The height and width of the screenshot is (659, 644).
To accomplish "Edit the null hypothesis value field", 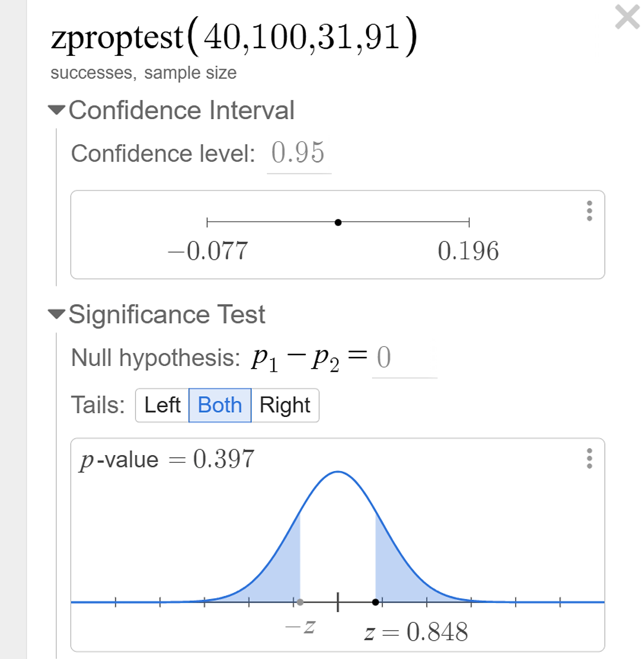I will [404, 358].
